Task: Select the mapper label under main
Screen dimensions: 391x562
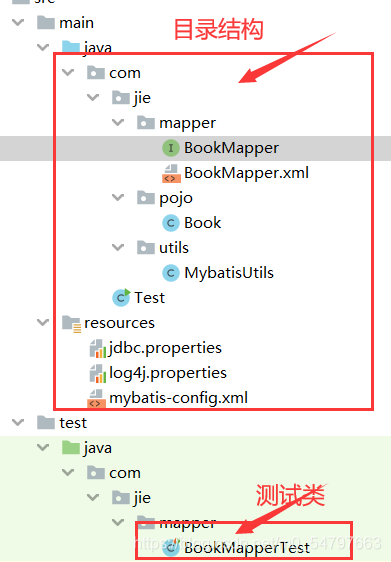Action: point(187,123)
